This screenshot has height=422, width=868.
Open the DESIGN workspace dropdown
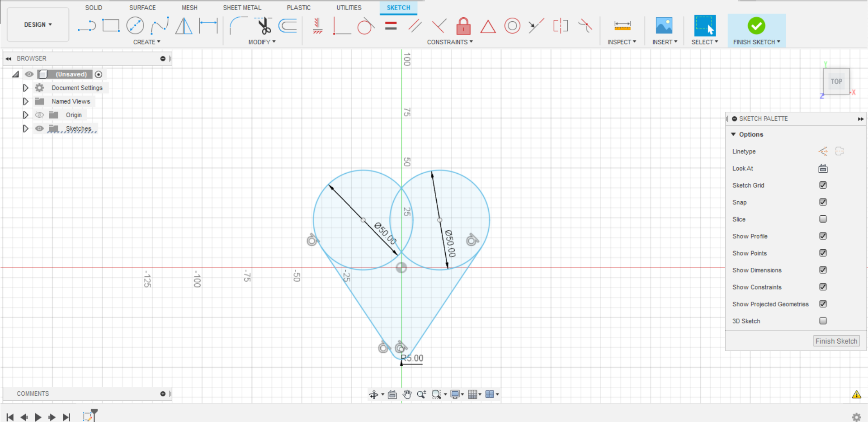pyautogui.click(x=38, y=24)
